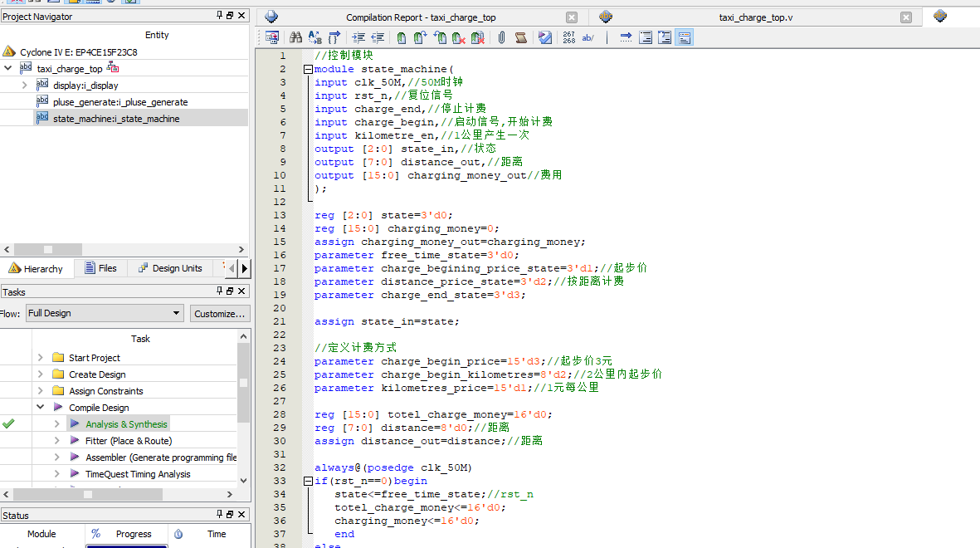Click TimeQuest Timing Analysis play icon
Viewport: 980px width, 548px height.
pyautogui.click(x=75, y=474)
